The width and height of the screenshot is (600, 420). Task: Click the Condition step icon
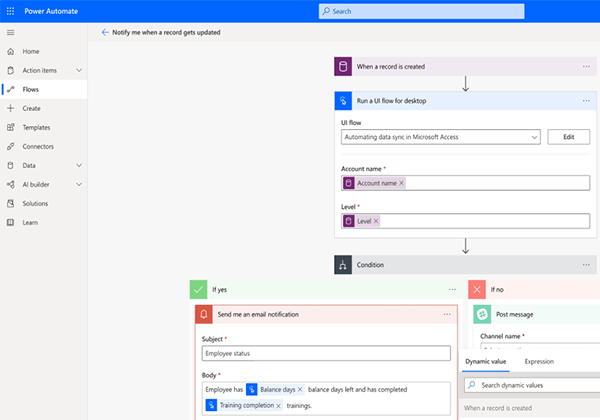coord(345,265)
